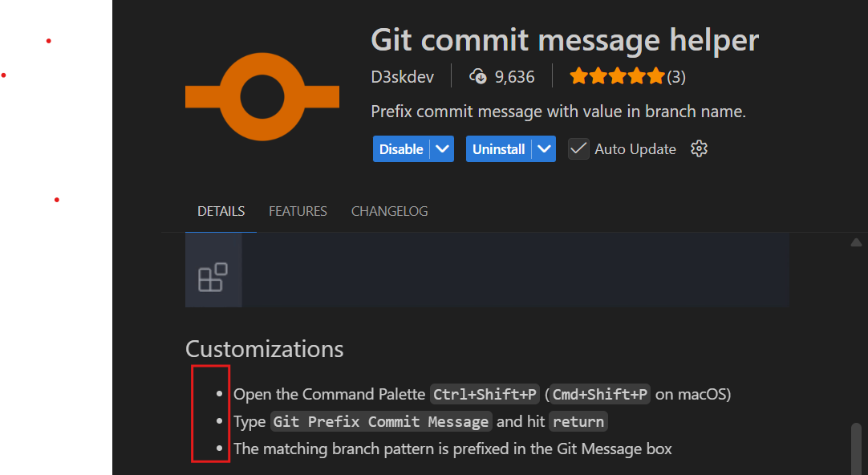The width and height of the screenshot is (868, 475).
Task: Open the five-star rating reviews
Action: click(617, 76)
